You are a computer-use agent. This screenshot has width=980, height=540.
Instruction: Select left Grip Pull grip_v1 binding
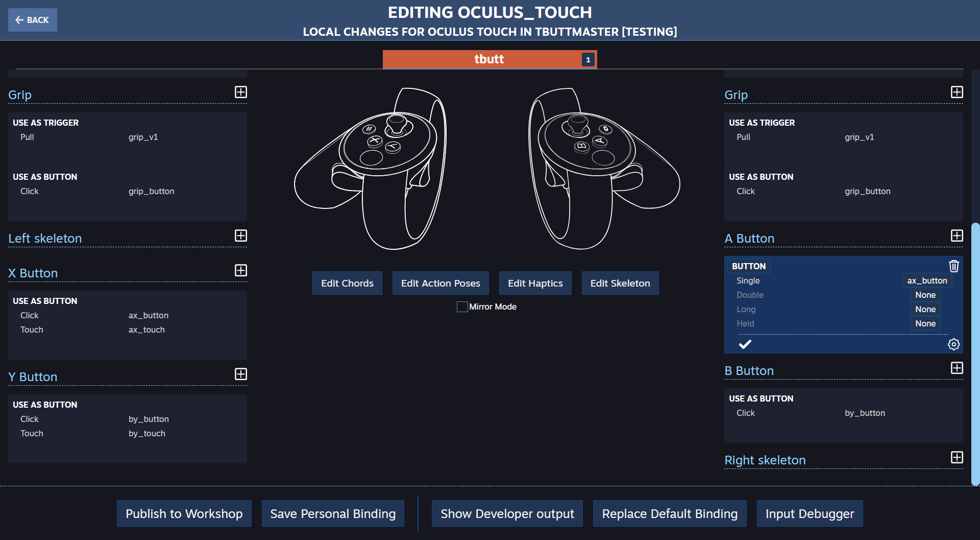[128, 137]
